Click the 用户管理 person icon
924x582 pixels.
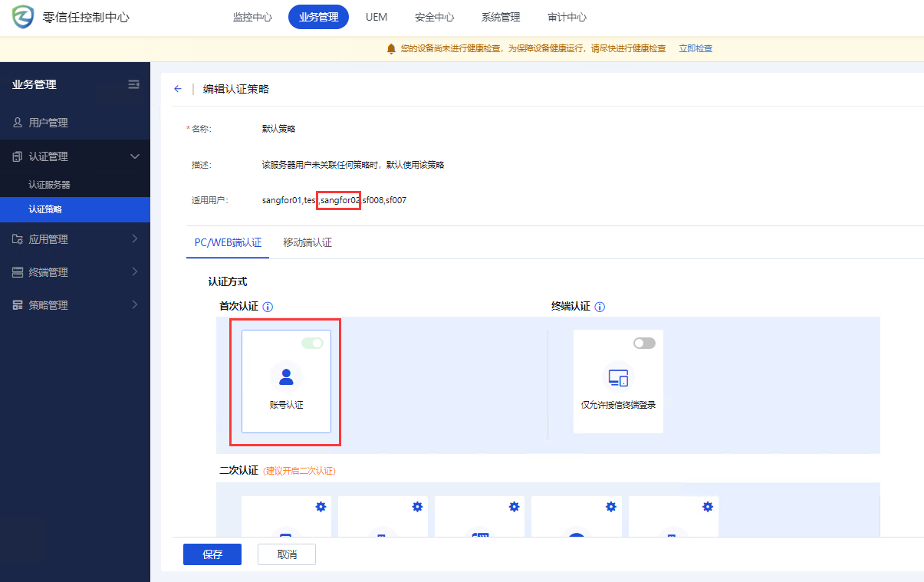point(18,123)
